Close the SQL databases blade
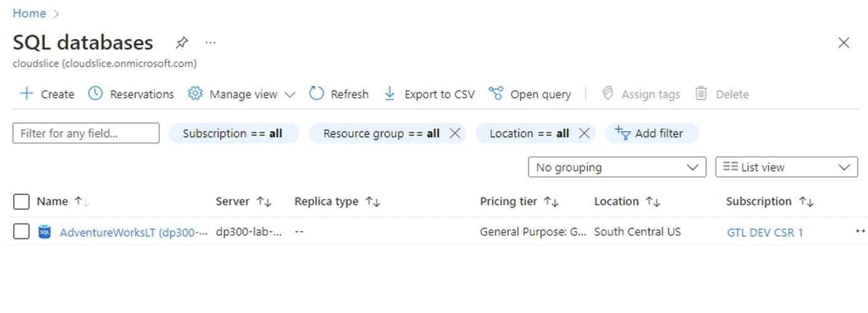Image resolution: width=868 pixels, height=313 pixels. pos(844,43)
